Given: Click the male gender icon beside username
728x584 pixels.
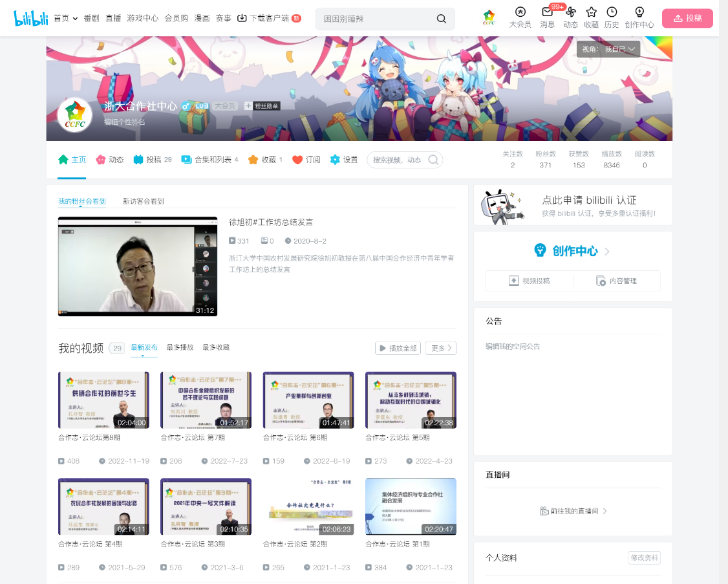Looking at the screenshot, I should (186, 106).
